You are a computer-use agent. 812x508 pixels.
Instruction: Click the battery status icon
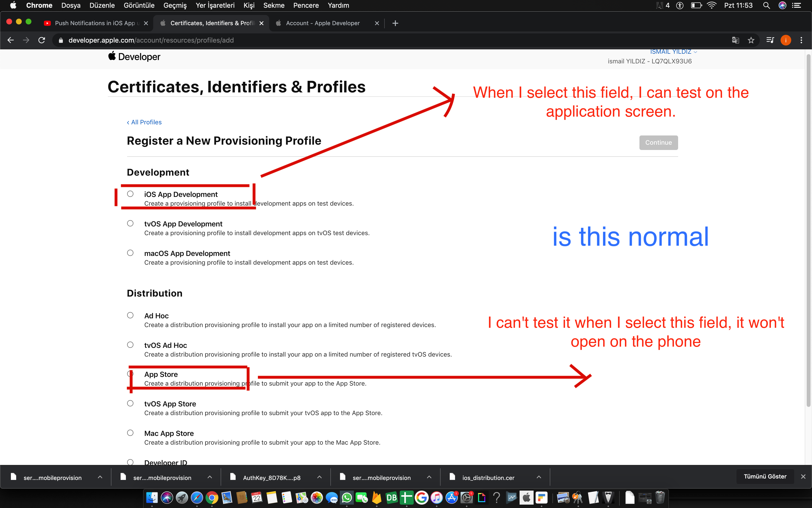tap(696, 5)
